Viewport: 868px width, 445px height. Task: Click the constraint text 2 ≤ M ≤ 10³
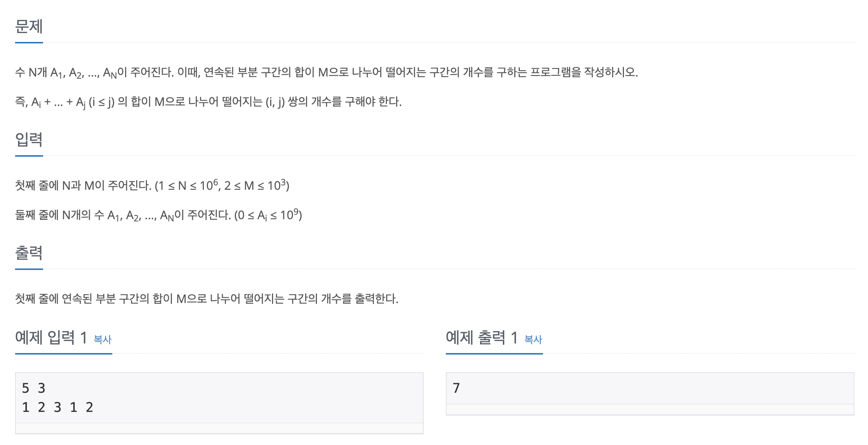pyautogui.click(x=255, y=185)
